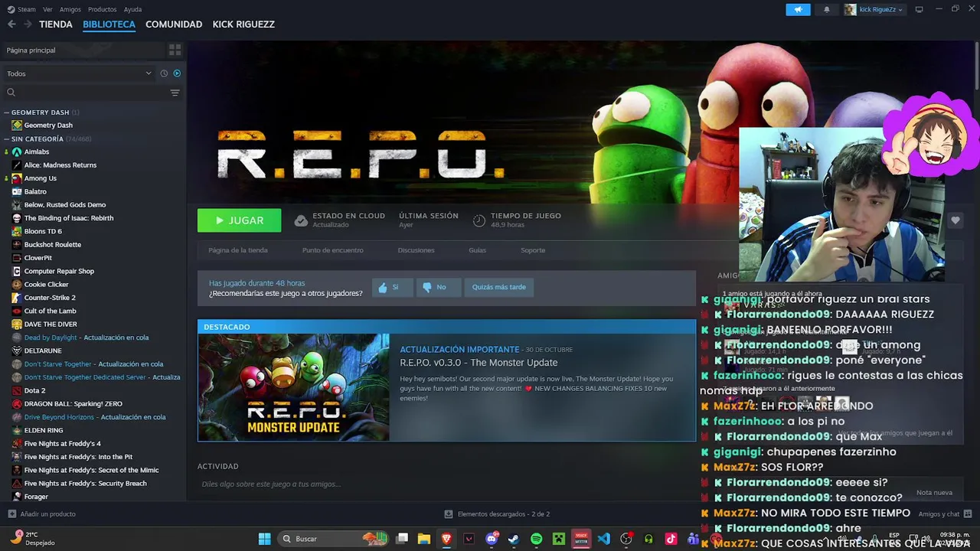This screenshot has width=980, height=551.
Task: Choose No thumbs down recommendation
Action: 437,287
